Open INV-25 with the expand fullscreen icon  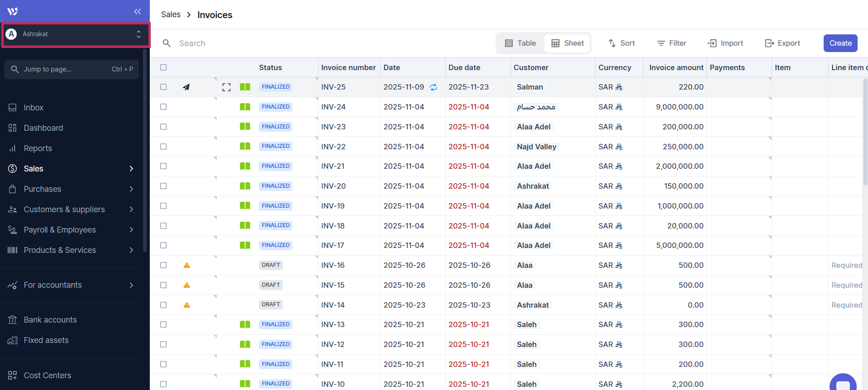point(226,87)
